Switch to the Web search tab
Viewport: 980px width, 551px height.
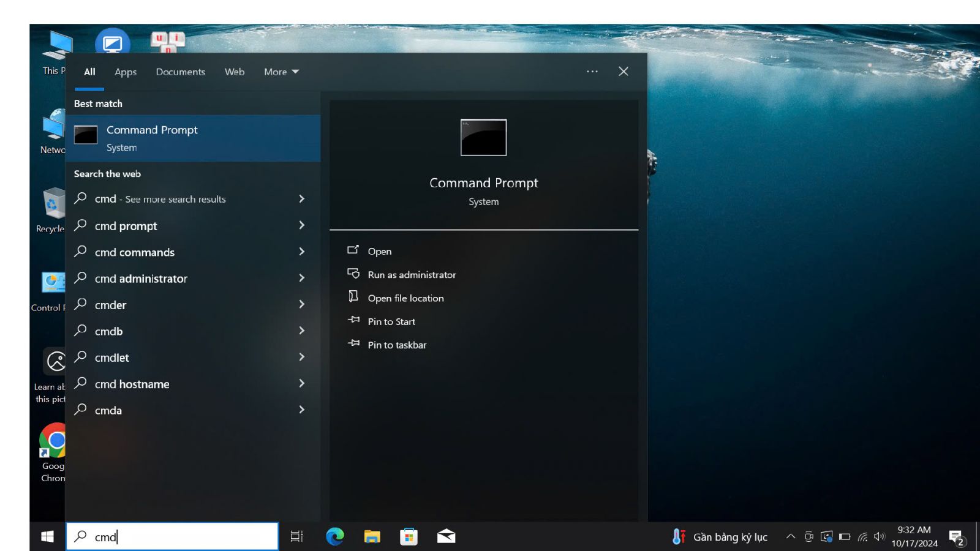coord(235,72)
